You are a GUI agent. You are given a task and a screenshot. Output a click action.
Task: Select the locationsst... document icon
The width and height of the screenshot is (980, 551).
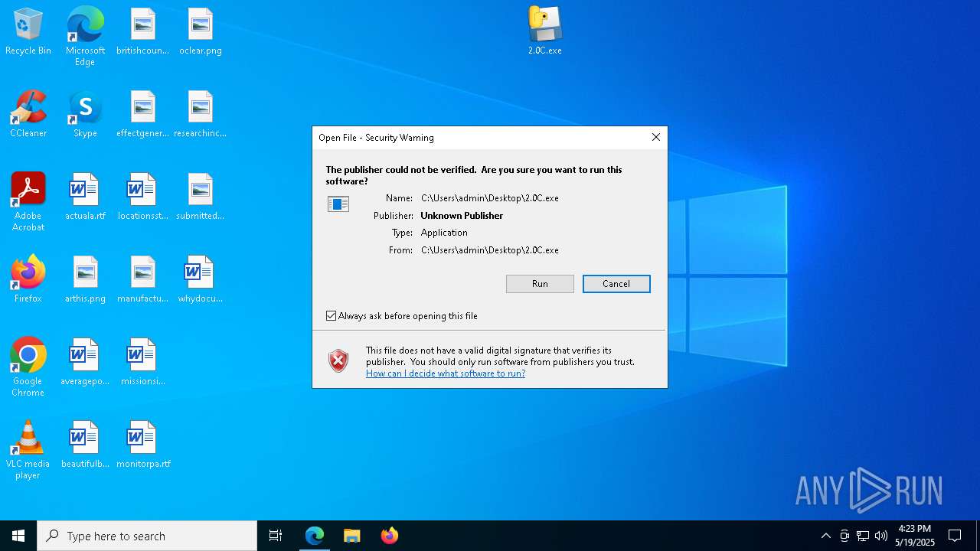[142, 197]
